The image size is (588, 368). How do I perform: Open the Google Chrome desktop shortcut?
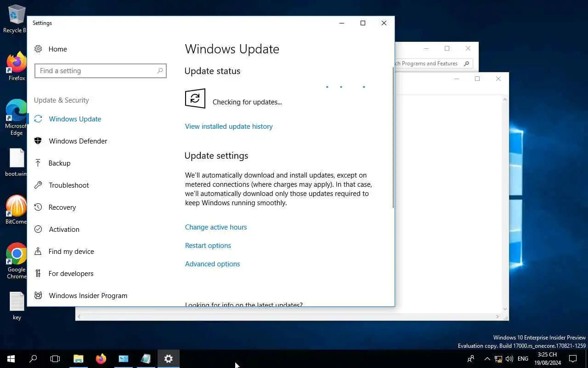pyautogui.click(x=17, y=261)
